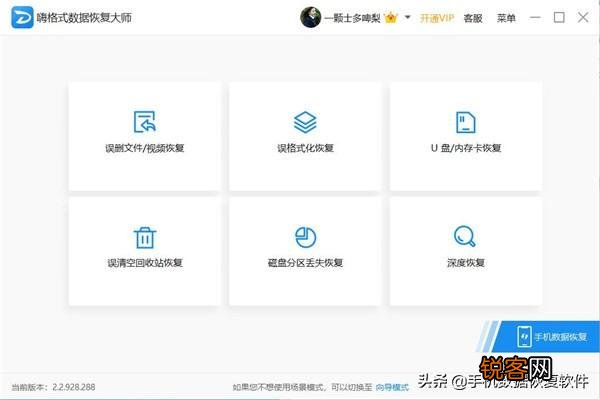
Task: Select the 深度恢复 magnifier icon
Action: coord(465,236)
